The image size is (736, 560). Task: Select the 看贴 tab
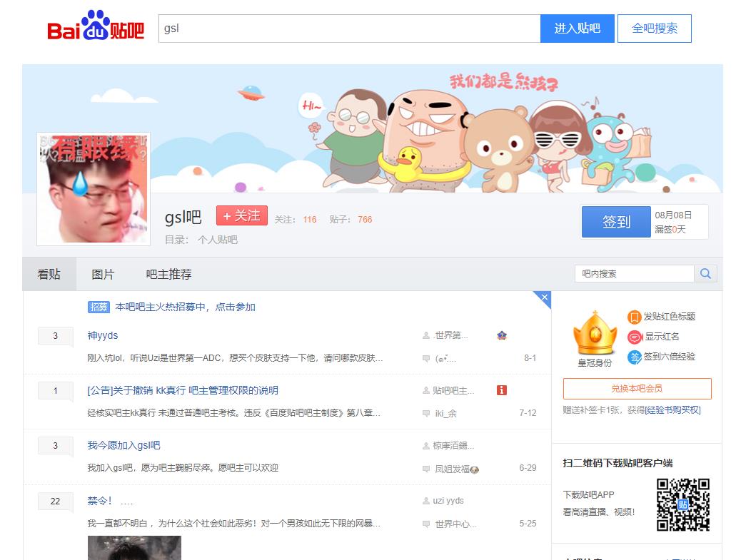coord(49,275)
